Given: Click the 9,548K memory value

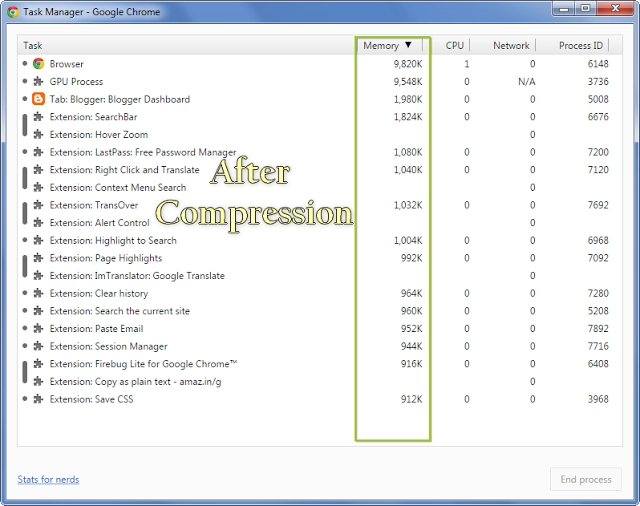Looking at the screenshot, I should tap(408, 82).
